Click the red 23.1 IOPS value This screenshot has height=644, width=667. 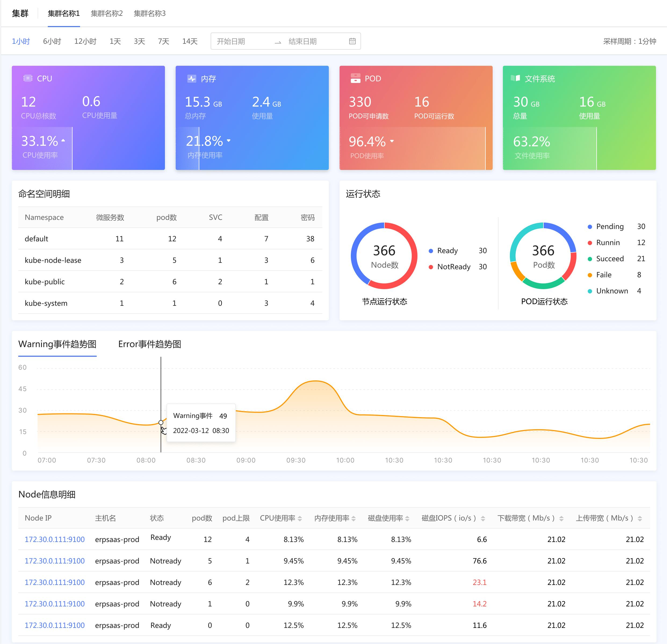pyautogui.click(x=479, y=582)
